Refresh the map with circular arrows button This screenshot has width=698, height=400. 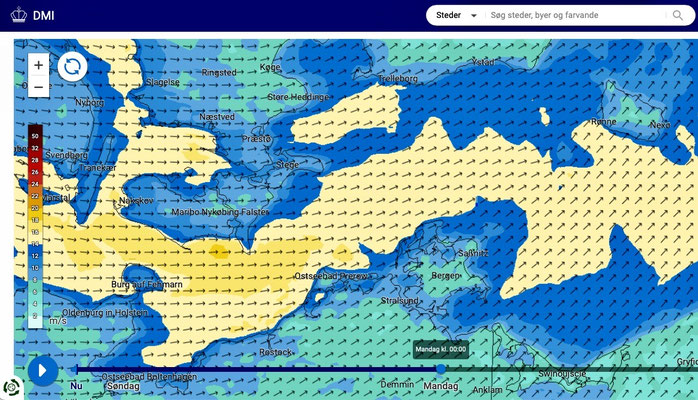[73, 67]
